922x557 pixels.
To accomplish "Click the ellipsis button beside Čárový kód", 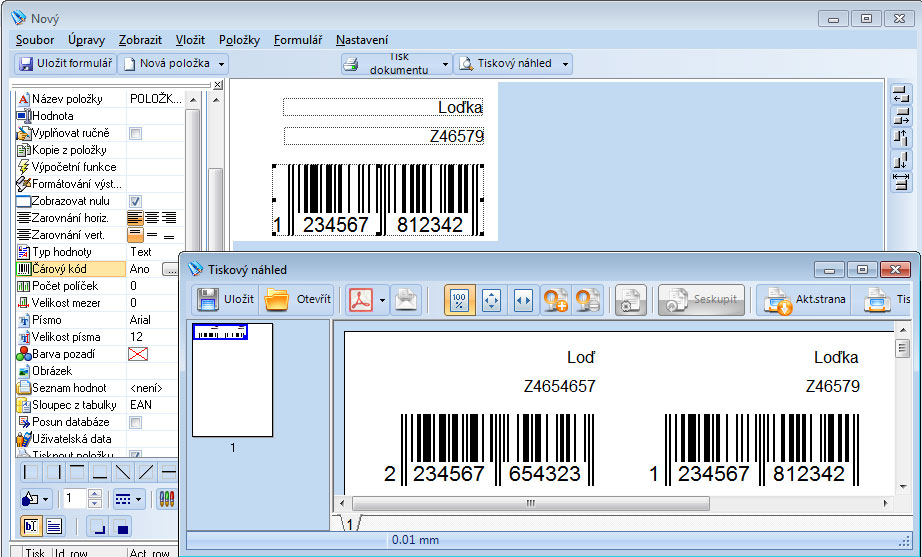I will coord(170,269).
